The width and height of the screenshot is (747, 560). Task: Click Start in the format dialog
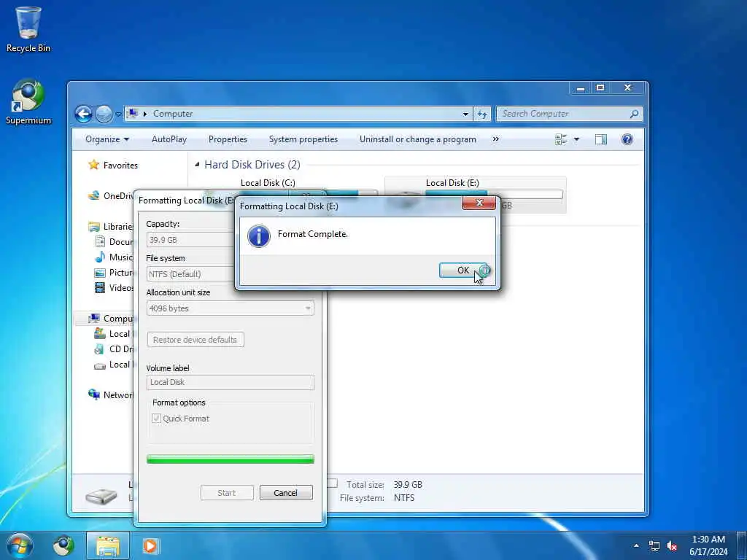[x=227, y=493]
